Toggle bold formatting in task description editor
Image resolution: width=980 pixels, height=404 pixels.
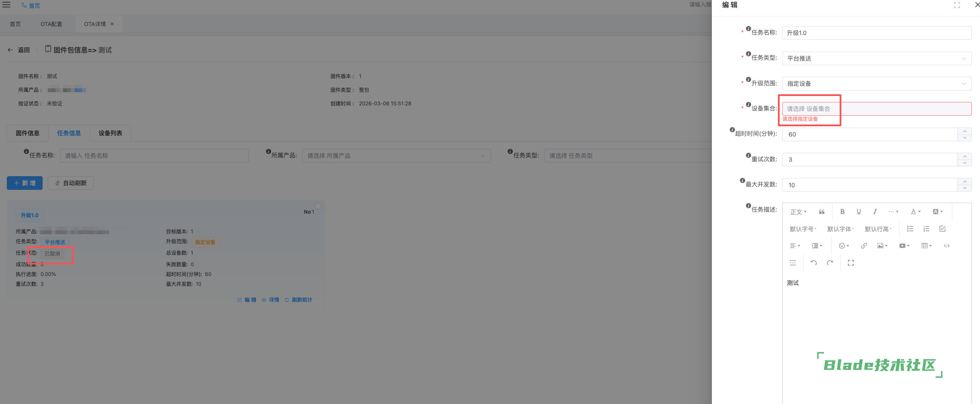coord(842,212)
